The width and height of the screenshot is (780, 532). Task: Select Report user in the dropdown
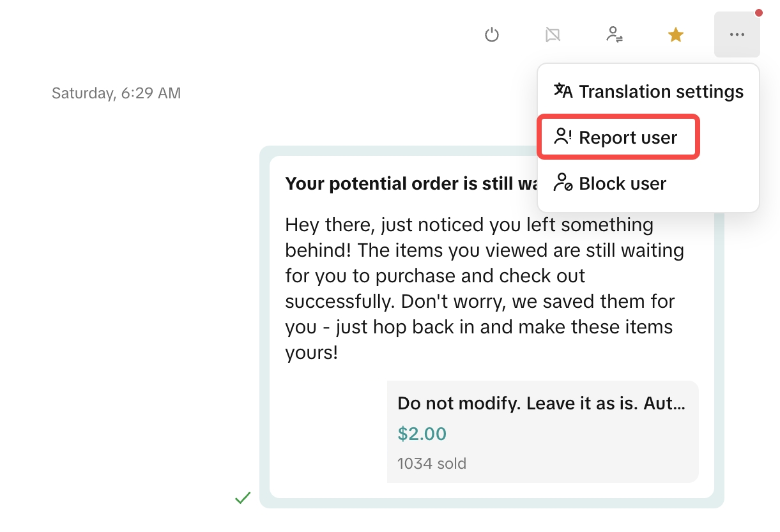pos(627,137)
